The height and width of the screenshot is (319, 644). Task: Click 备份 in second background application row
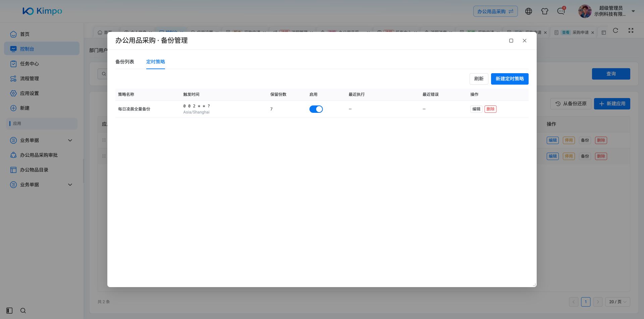(x=585, y=156)
